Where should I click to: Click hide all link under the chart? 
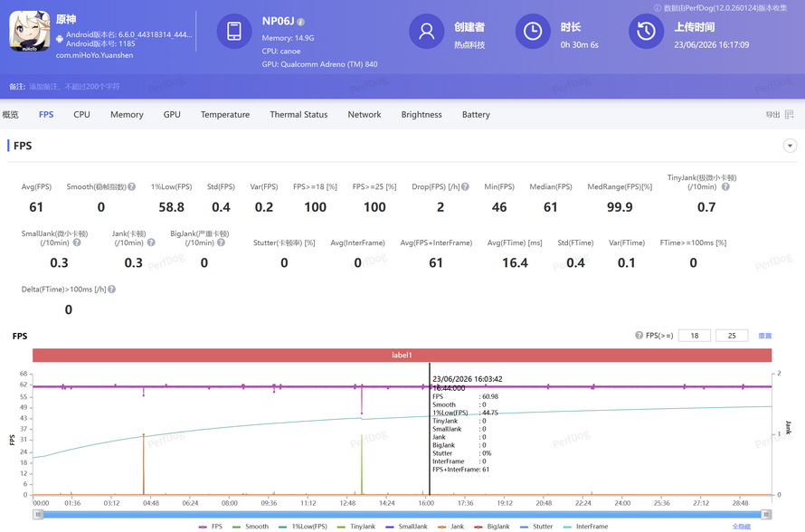(742, 527)
